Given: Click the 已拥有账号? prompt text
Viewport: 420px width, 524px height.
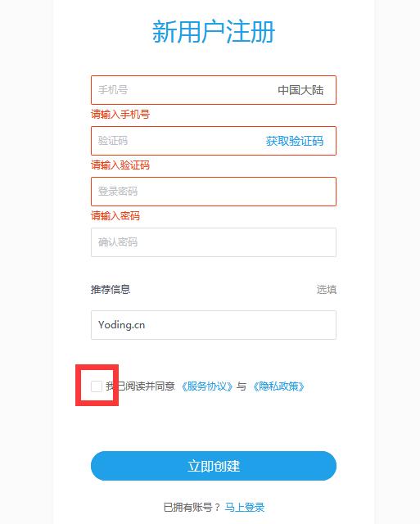Looking at the screenshot, I should 192,508.
